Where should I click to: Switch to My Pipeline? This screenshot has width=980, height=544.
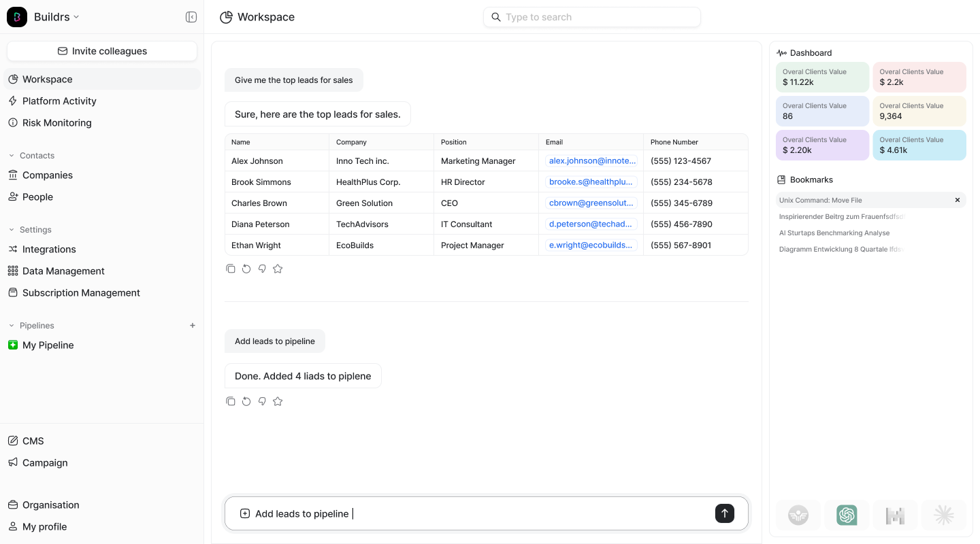(x=48, y=345)
